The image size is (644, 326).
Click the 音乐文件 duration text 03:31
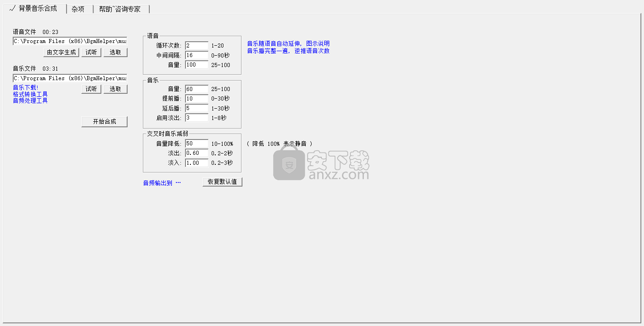click(50, 69)
